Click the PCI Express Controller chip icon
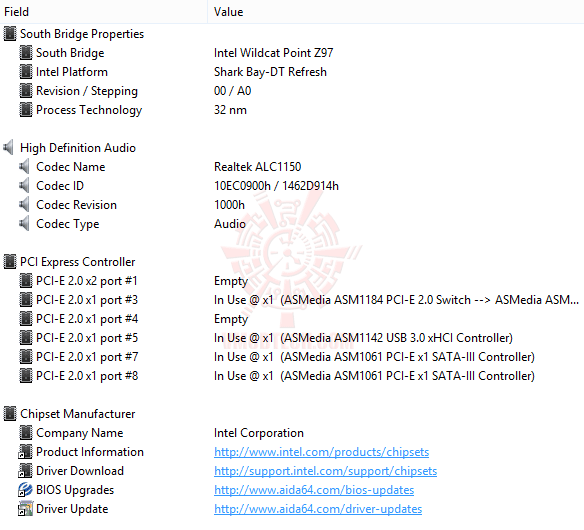The height and width of the screenshot is (530, 584). tap(10, 261)
